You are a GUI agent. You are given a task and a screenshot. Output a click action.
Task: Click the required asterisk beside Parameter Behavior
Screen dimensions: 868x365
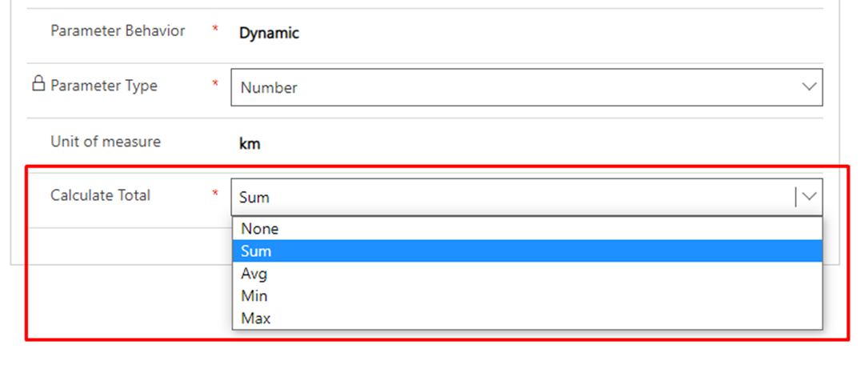click(215, 30)
